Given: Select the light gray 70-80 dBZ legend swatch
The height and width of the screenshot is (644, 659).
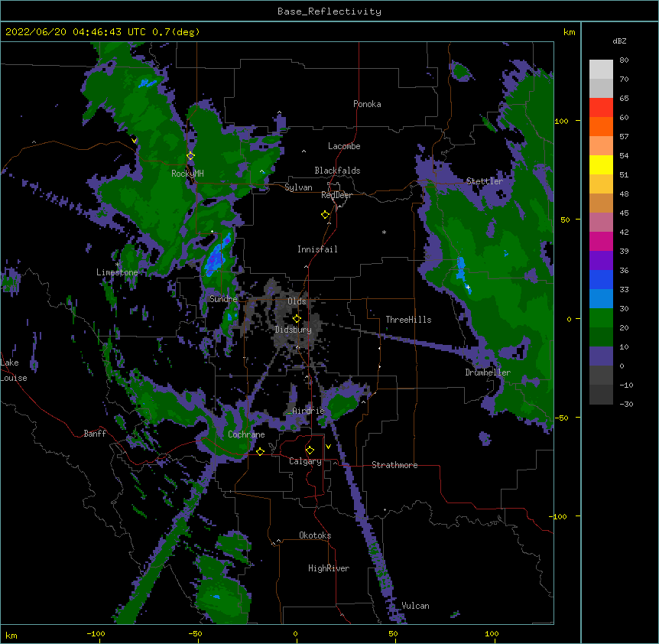Looking at the screenshot, I should (x=601, y=70).
